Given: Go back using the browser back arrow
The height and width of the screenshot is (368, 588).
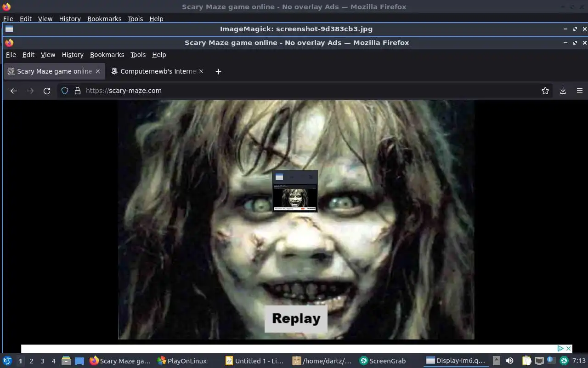Looking at the screenshot, I should pyautogui.click(x=14, y=91).
